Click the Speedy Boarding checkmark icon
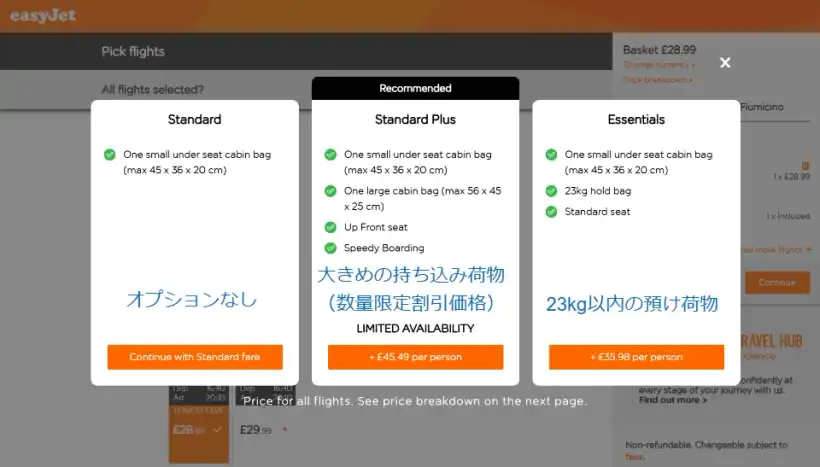Image resolution: width=820 pixels, height=467 pixels. click(330, 248)
